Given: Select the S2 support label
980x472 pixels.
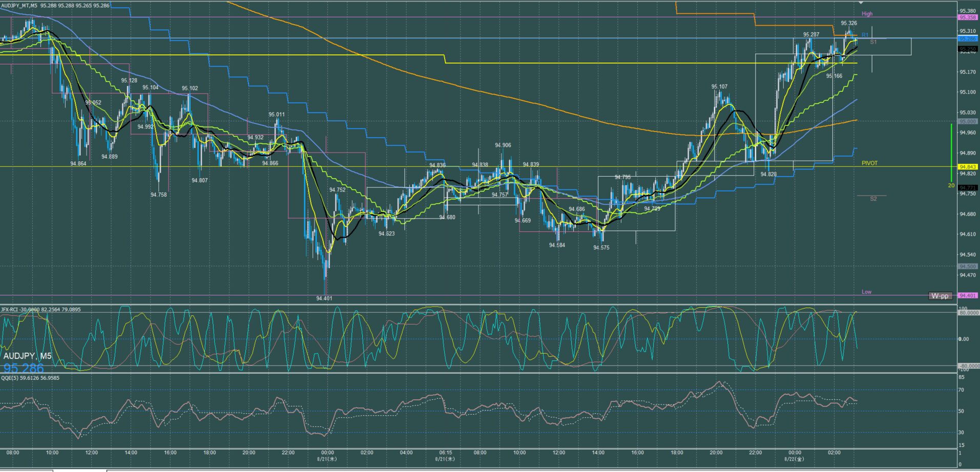Looking at the screenshot, I should point(873,199).
